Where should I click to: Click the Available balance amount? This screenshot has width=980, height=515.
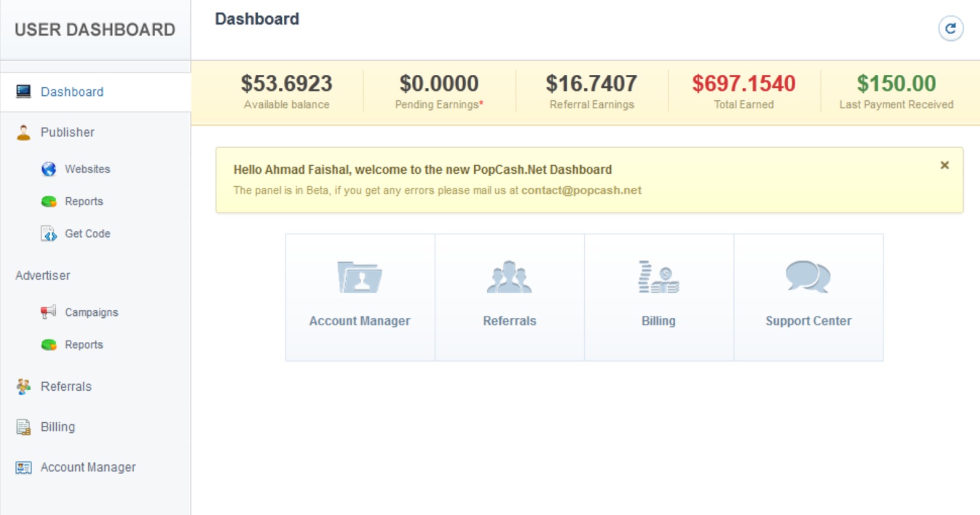[x=286, y=83]
